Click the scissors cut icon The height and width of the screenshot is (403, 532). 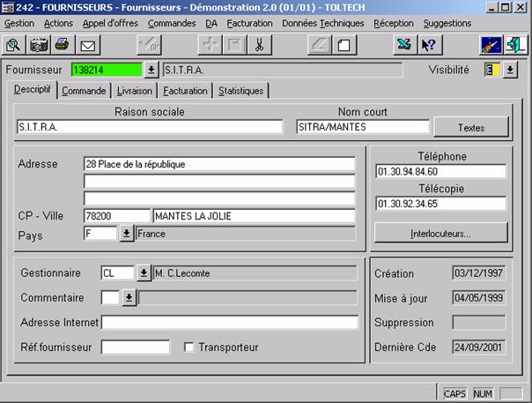259,44
